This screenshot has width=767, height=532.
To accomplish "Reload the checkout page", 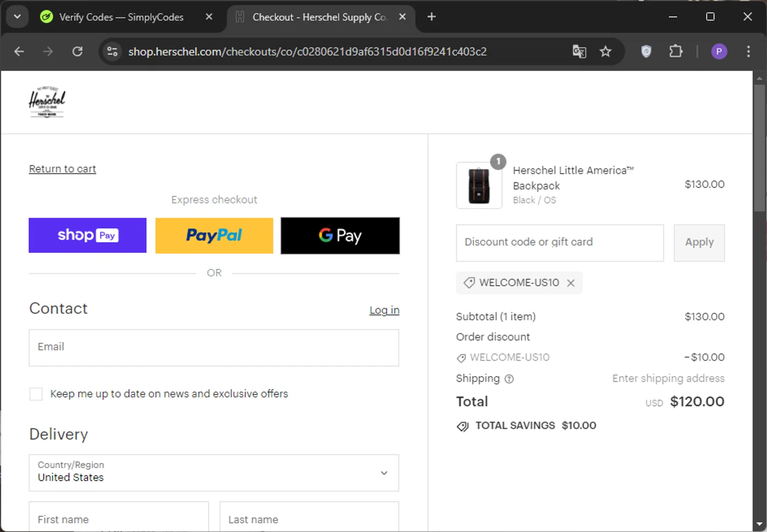I will (x=77, y=52).
